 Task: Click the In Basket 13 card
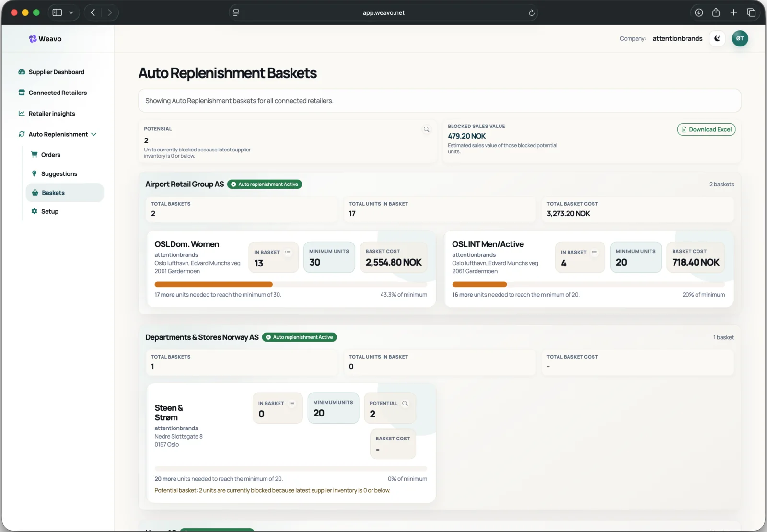(273, 257)
